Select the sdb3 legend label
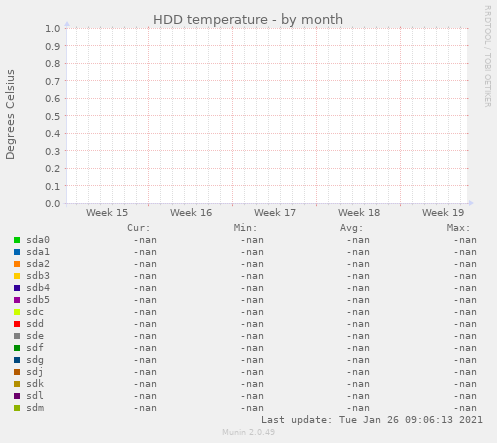The image size is (497, 443). [x=38, y=276]
